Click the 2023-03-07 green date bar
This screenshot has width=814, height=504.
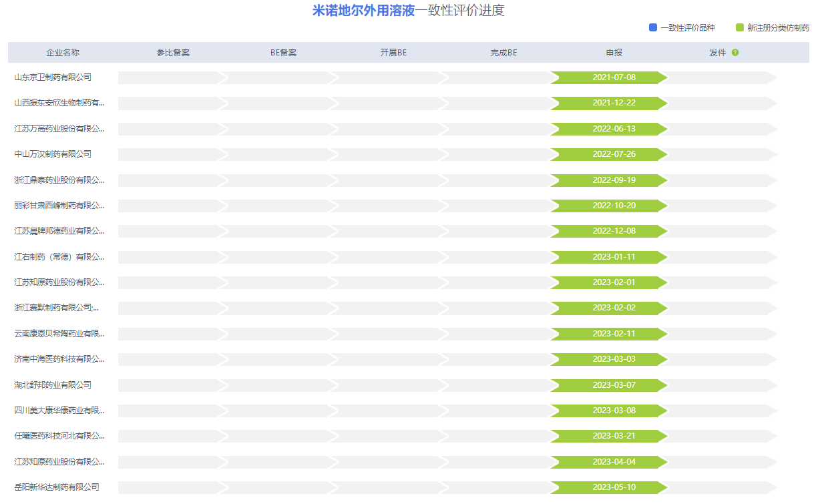click(609, 385)
